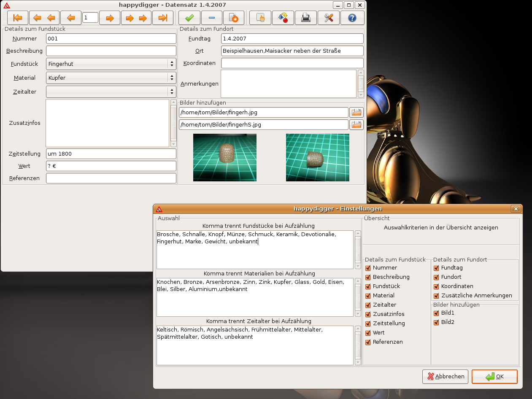Click into the Beschreibung input field

tap(111, 51)
